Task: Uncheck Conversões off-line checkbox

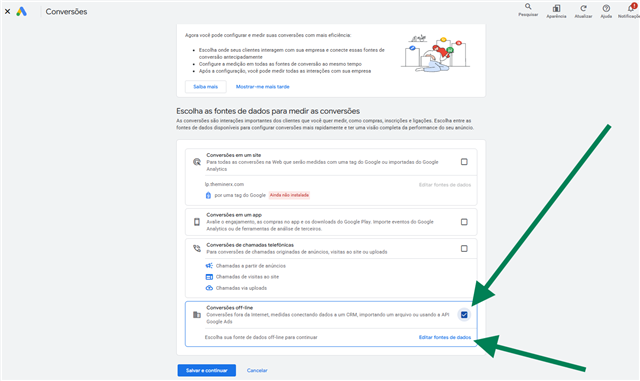Action: click(x=464, y=314)
